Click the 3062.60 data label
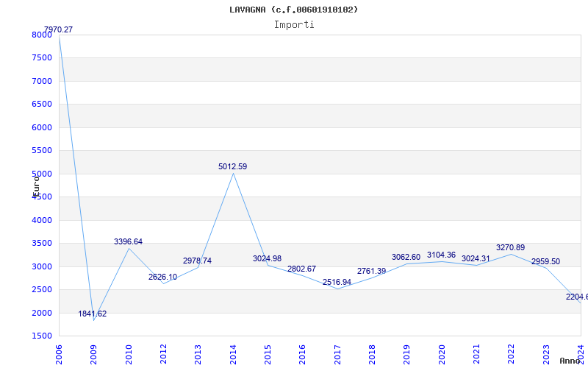Screen dimensions: 588x368 point(406,257)
